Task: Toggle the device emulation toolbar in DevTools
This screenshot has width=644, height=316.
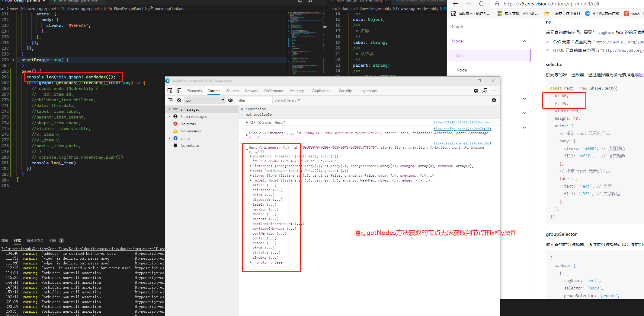Action: click(x=178, y=90)
